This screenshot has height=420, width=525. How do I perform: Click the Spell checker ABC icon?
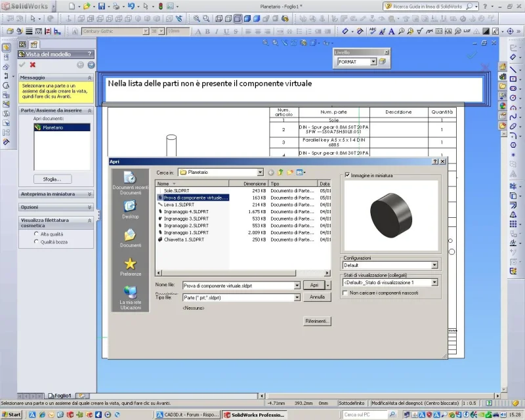point(372,31)
